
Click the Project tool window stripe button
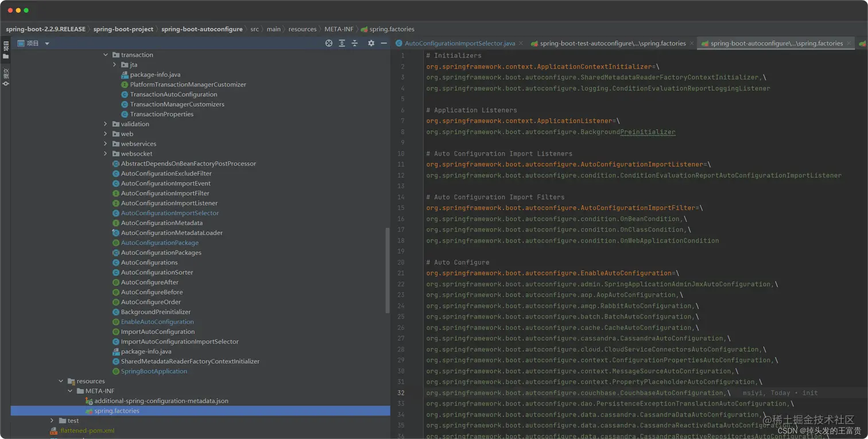[6, 50]
